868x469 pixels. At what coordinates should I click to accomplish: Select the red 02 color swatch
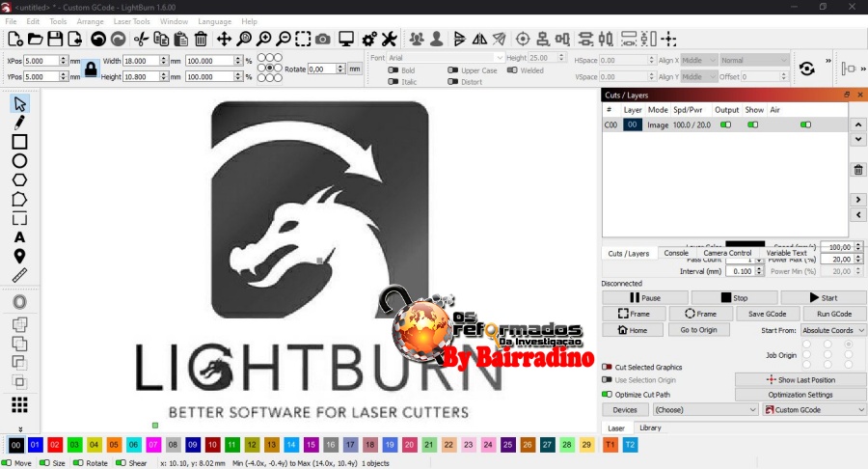pyautogui.click(x=55, y=444)
